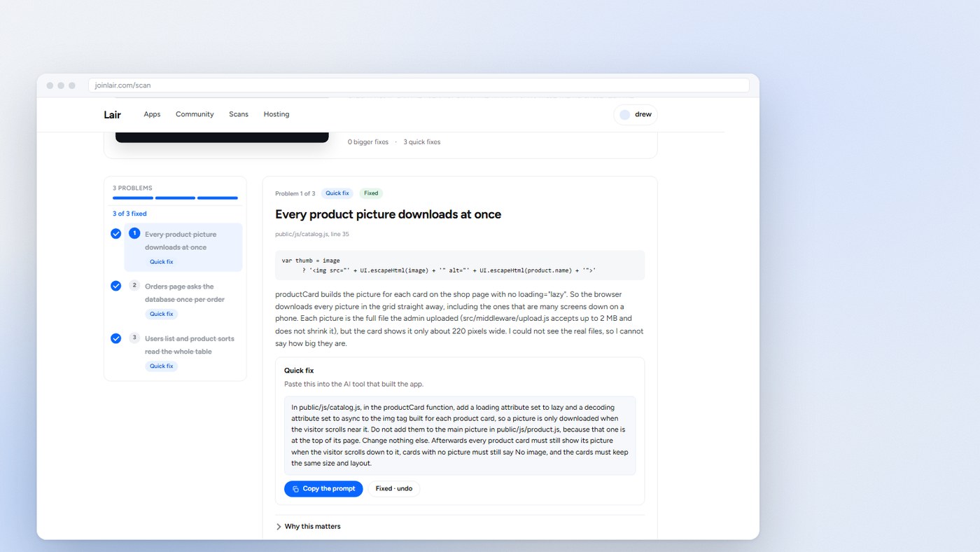Viewport: 980px width, 552px height.
Task: Click the first progress bar segment
Action: [133, 198]
